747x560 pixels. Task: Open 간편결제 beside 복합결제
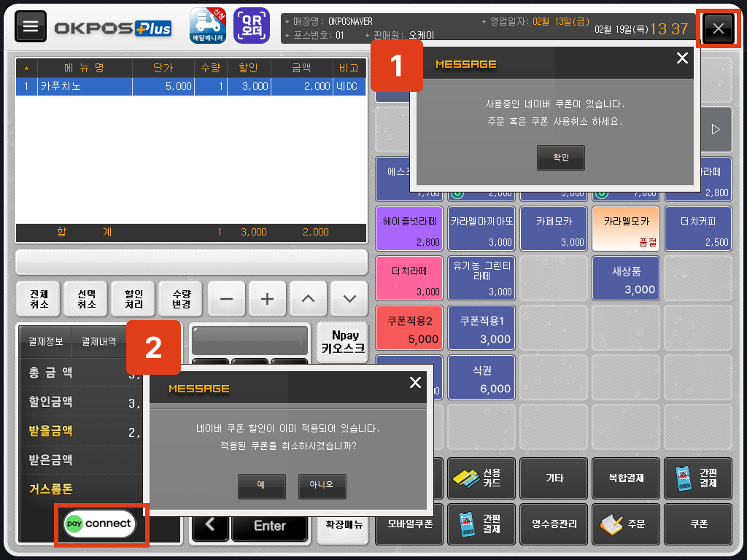(x=699, y=478)
